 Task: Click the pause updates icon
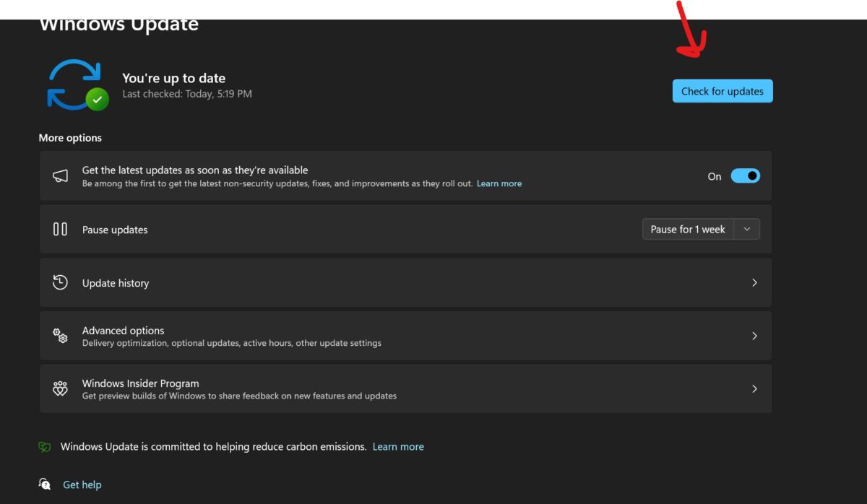pyautogui.click(x=61, y=230)
